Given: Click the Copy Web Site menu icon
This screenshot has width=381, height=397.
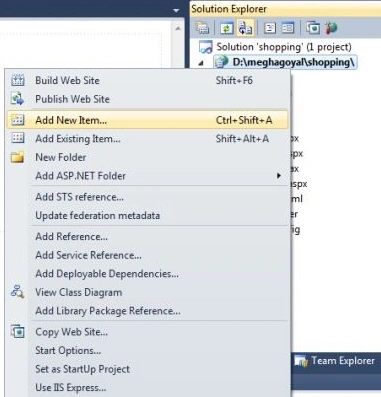Looking at the screenshot, I should [x=18, y=332].
